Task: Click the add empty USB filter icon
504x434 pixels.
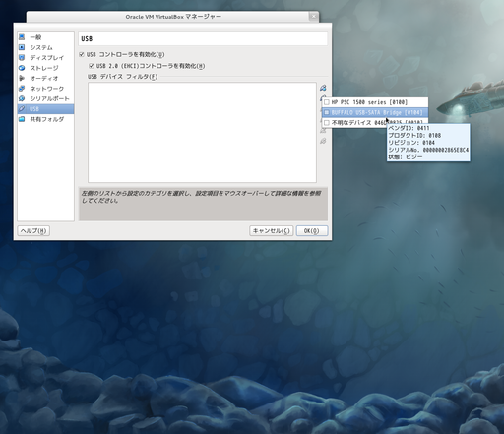Action: coord(323,88)
